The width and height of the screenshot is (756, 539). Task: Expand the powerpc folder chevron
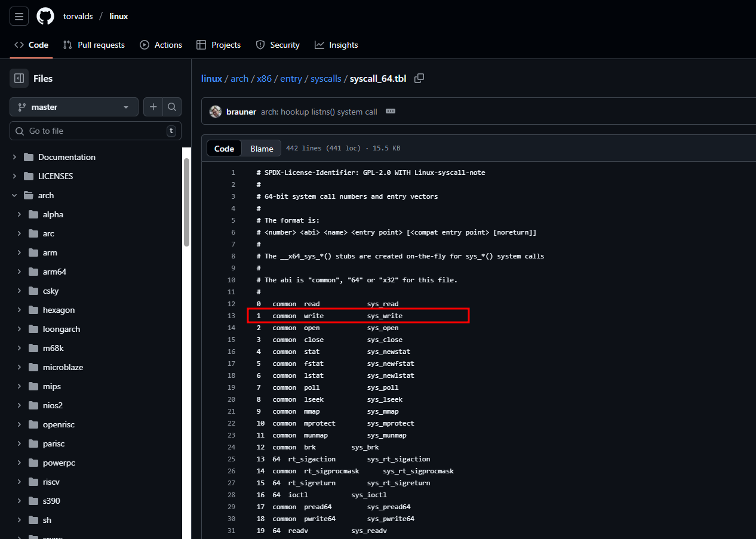pos(19,463)
